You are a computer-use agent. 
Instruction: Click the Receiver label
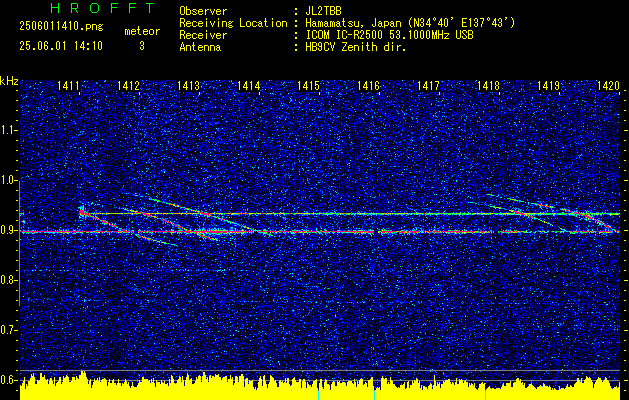203,35
